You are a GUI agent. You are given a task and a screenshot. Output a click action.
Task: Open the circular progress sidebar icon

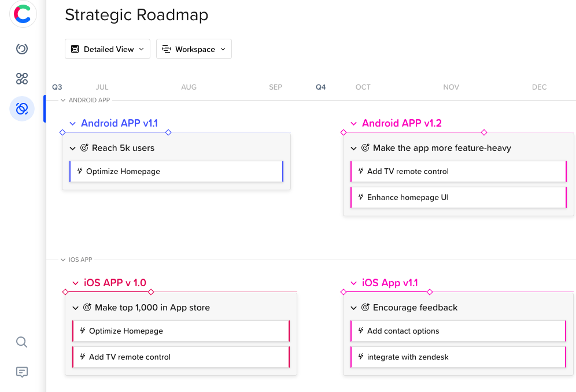click(22, 49)
